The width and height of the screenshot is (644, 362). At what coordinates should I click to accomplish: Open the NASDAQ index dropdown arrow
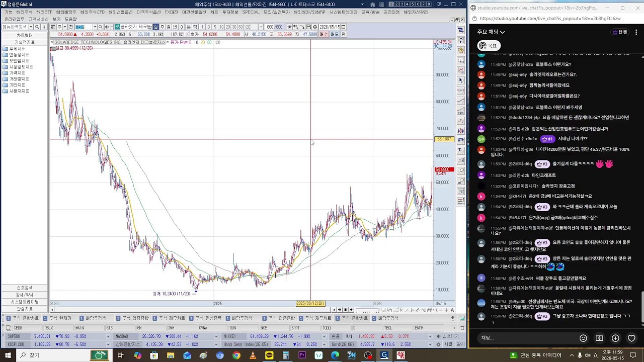click(216, 336)
